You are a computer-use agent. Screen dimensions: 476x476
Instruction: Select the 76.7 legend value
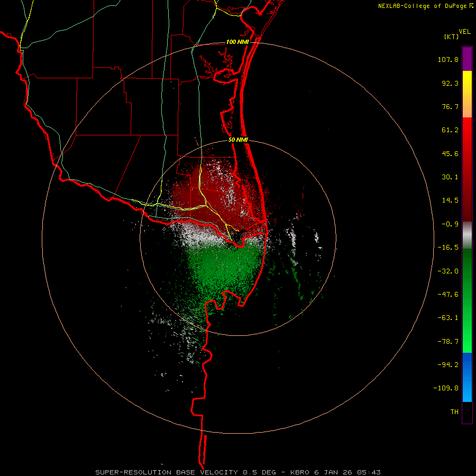(x=450, y=106)
